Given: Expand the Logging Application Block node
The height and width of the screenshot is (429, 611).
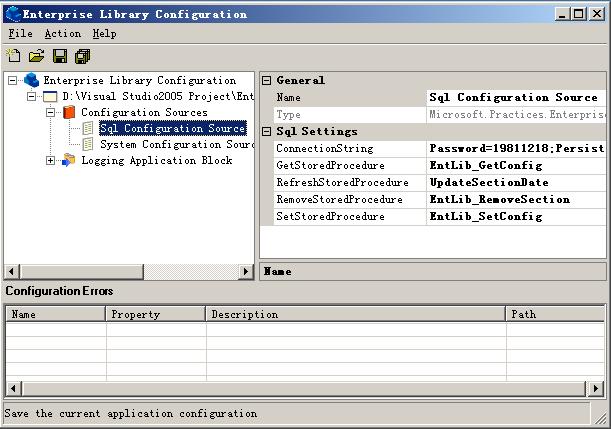Looking at the screenshot, I should tap(51, 160).
